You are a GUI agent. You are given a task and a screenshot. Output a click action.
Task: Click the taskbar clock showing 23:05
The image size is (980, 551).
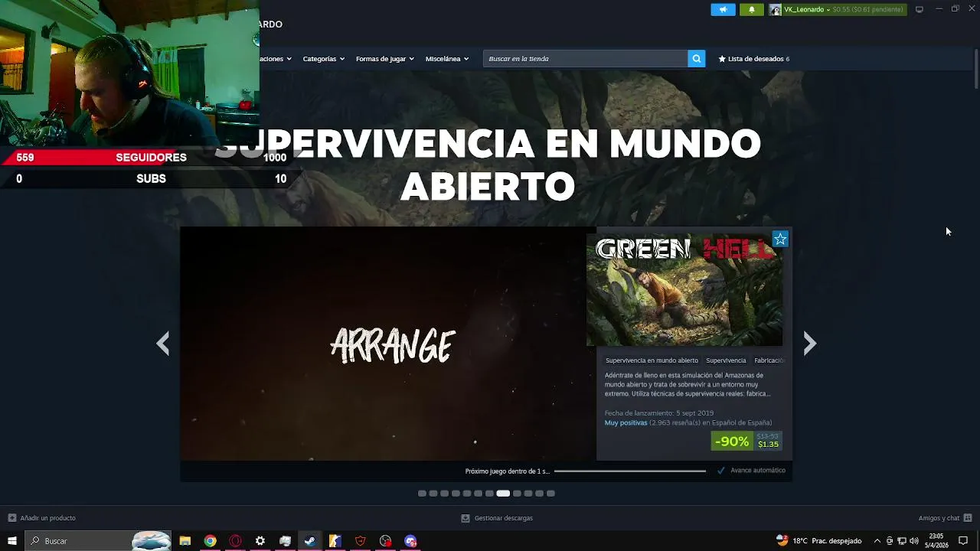(936, 540)
